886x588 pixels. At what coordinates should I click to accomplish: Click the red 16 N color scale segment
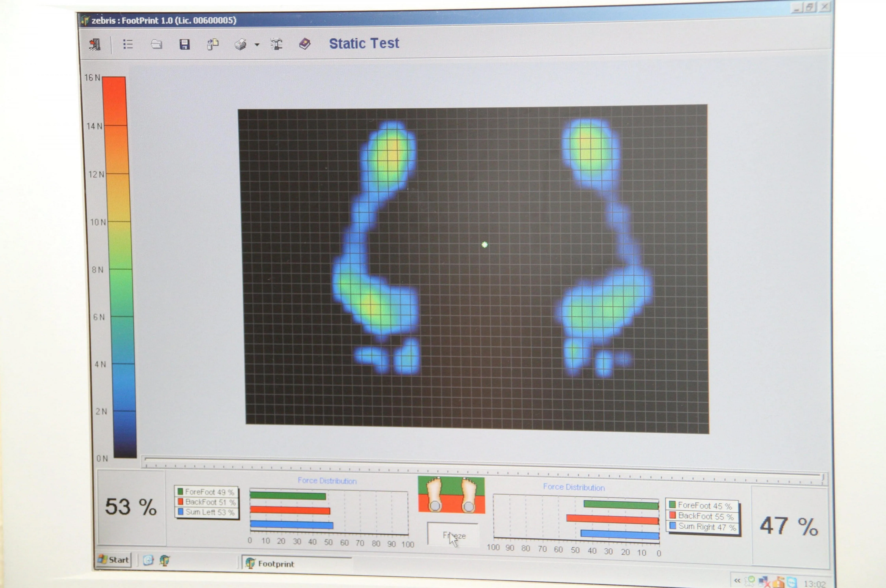click(x=114, y=101)
